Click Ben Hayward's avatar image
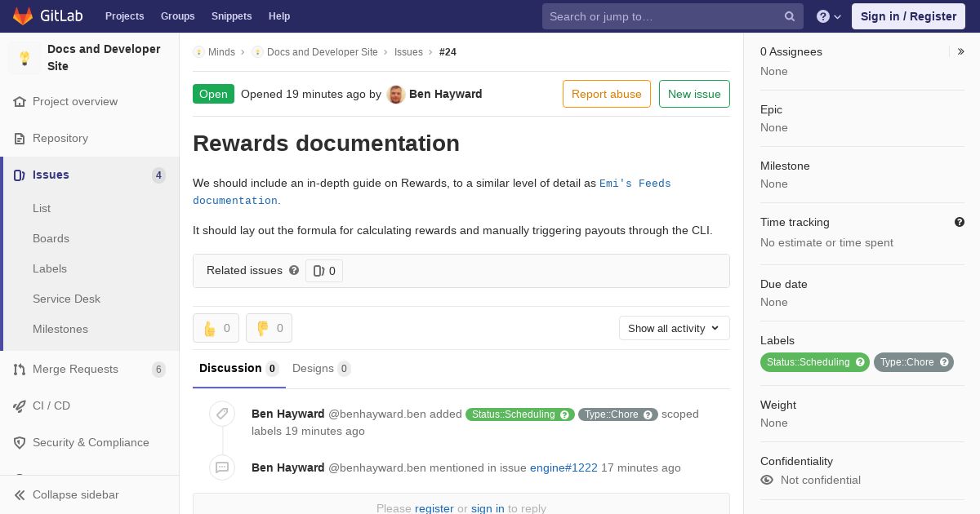The image size is (980, 514). click(x=396, y=94)
